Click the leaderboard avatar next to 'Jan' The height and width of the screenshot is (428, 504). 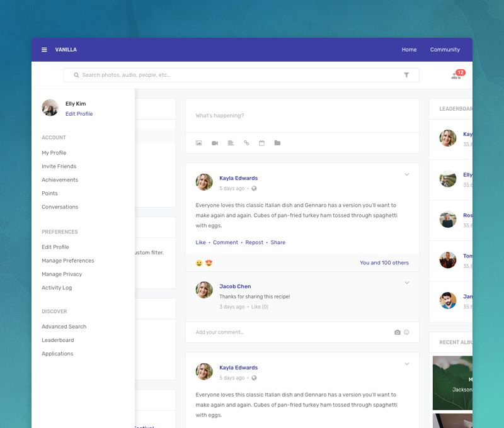pos(448,300)
